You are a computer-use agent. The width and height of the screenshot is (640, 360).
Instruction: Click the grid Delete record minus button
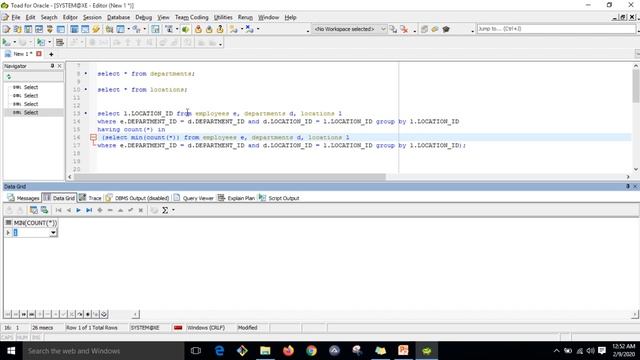coord(110,210)
